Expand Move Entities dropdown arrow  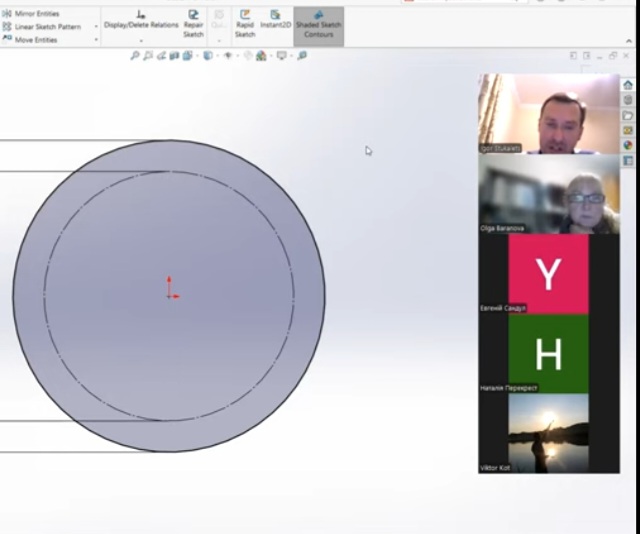pyautogui.click(x=96, y=40)
